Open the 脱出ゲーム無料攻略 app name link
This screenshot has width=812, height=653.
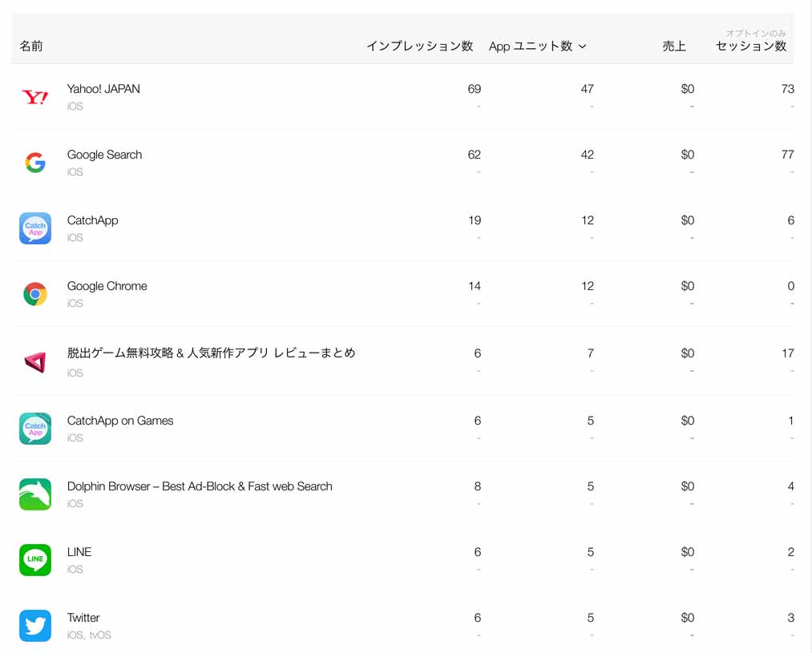pyautogui.click(x=211, y=353)
